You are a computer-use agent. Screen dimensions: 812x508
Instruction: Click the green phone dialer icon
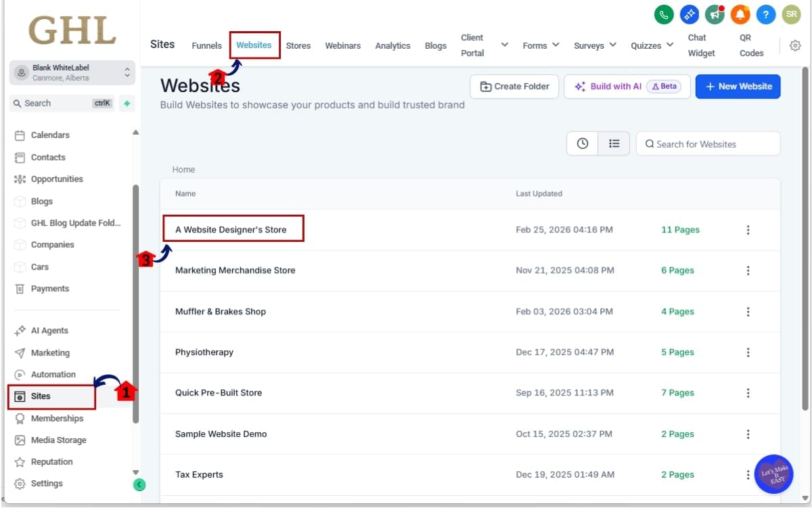pos(664,14)
